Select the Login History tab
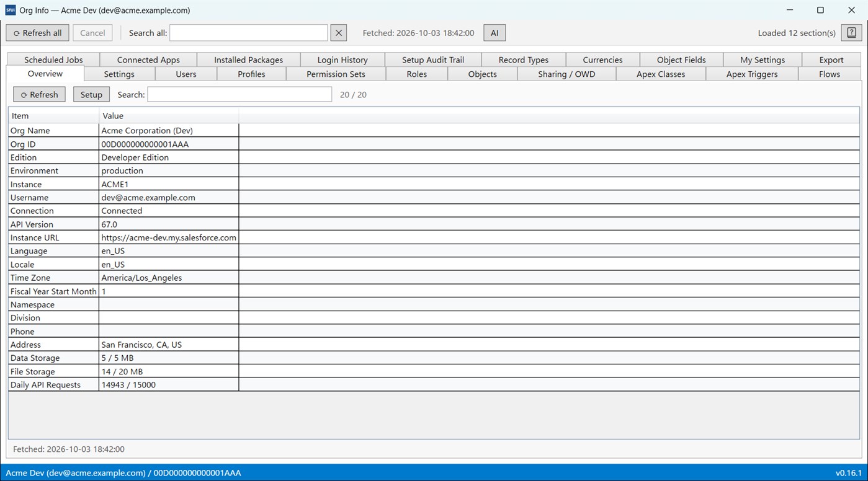The height and width of the screenshot is (481, 868). click(x=342, y=60)
